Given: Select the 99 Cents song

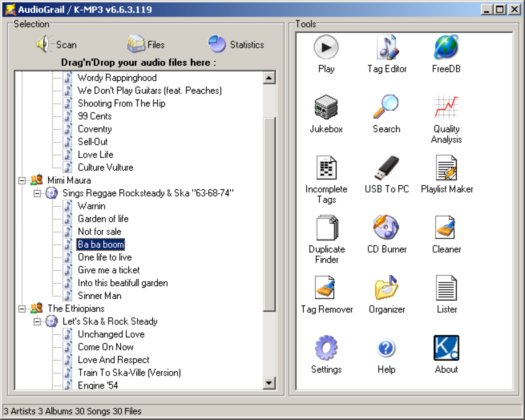Looking at the screenshot, I should coord(95,116).
